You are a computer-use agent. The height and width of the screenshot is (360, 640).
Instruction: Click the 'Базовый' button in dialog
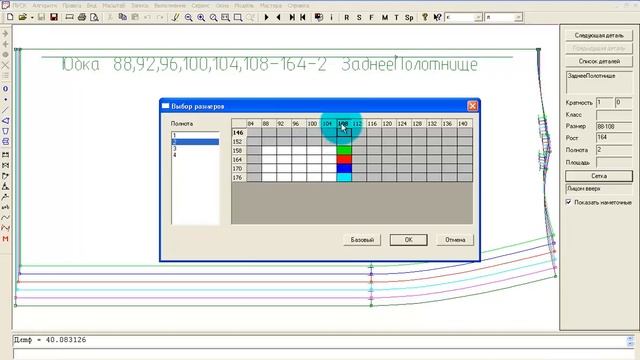point(362,240)
